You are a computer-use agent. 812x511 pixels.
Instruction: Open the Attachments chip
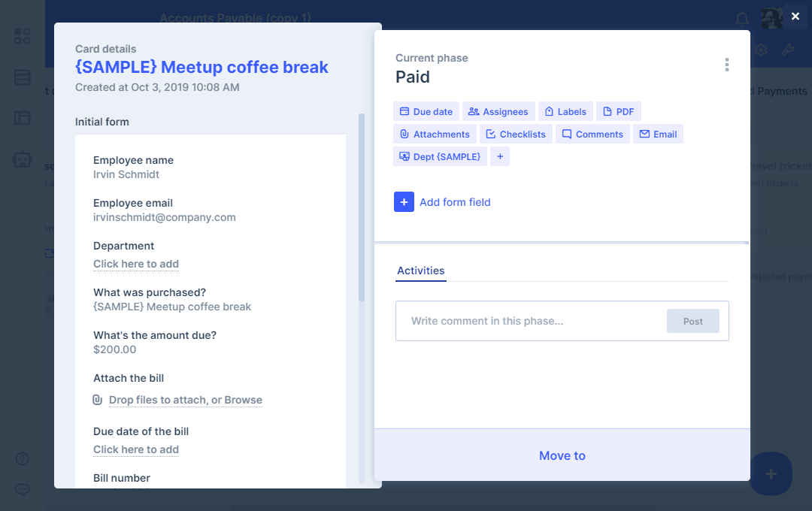[434, 134]
